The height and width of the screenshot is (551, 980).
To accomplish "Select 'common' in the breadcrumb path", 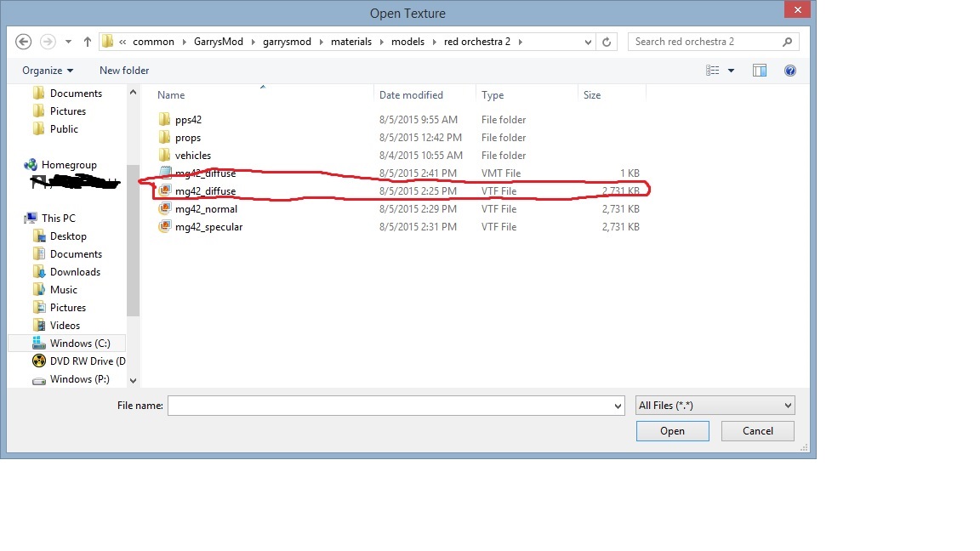I will (153, 42).
